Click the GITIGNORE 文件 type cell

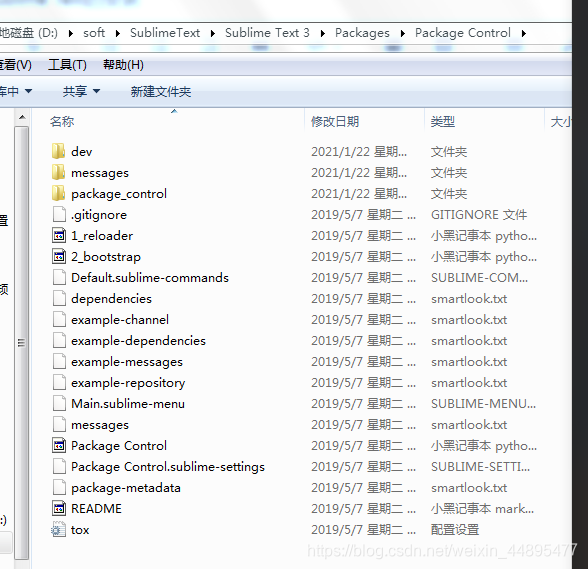pos(479,215)
